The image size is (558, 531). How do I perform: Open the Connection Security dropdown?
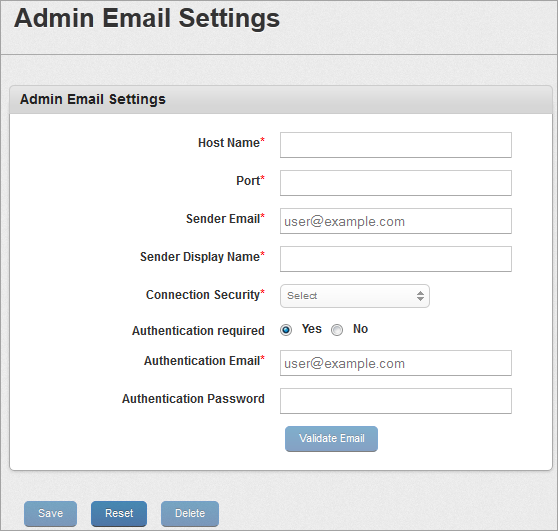point(355,296)
